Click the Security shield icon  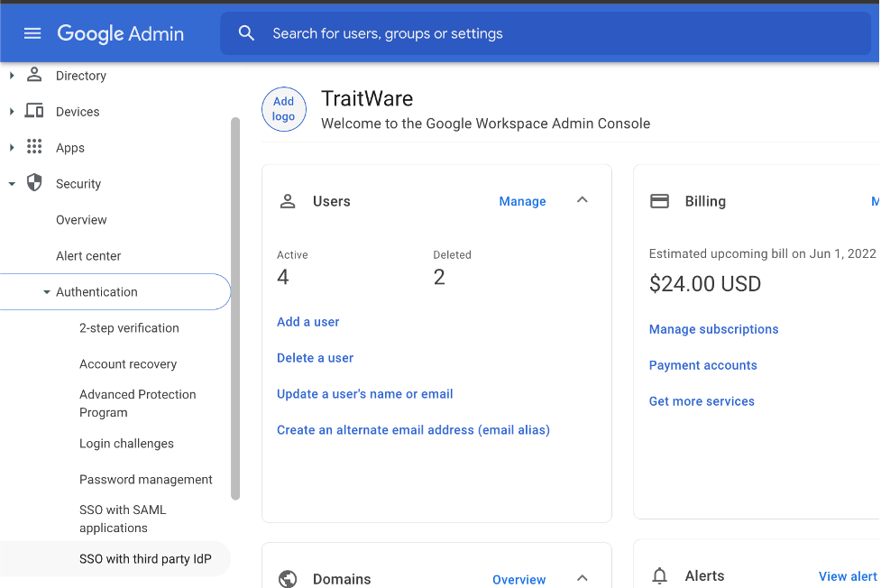(x=34, y=183)
